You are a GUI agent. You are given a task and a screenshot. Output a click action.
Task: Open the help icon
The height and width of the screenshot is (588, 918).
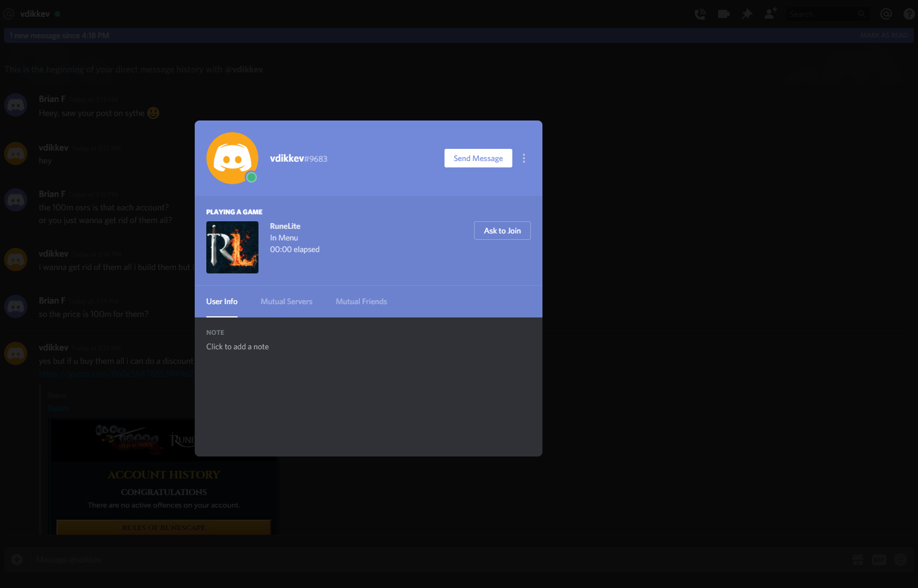tap(909, 14)
